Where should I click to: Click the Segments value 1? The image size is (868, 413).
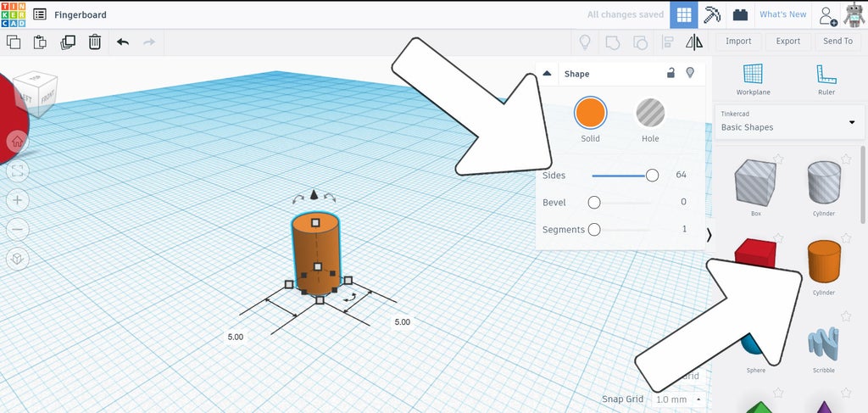coord(684,229)
